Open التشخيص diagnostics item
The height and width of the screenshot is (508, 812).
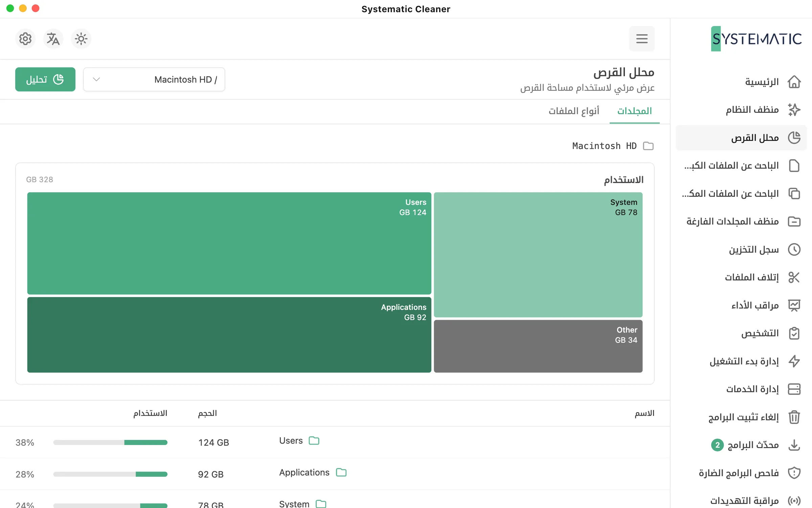pyautogui.click(x=741, y=333)
